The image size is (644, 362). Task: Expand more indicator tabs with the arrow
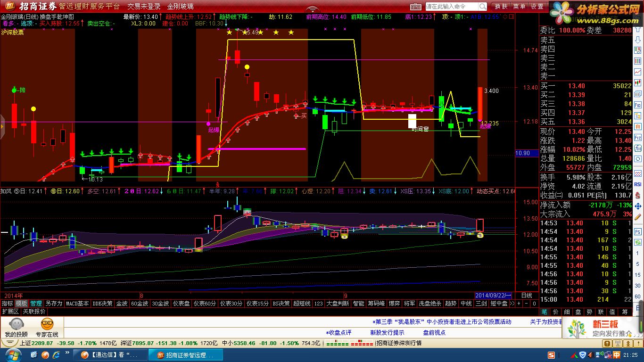[x=512, y=304]
